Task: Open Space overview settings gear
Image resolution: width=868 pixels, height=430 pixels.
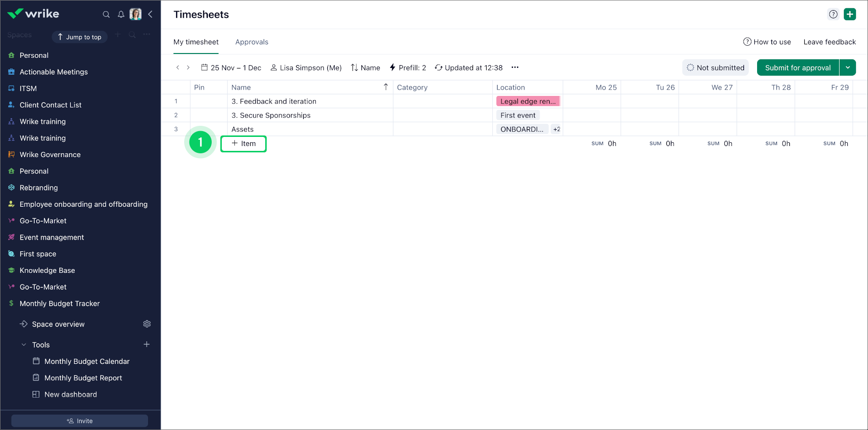Action: pyautogui.click(x=147, y=324)
